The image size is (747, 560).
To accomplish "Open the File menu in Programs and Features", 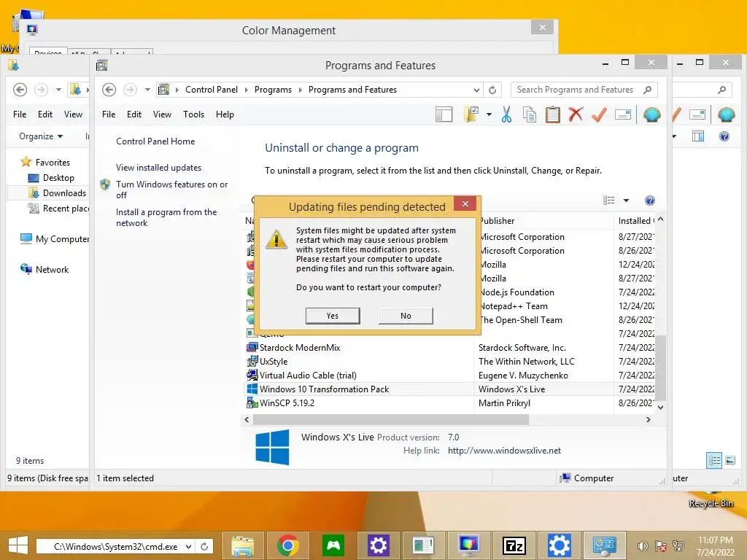I will [x=109, y=114].
